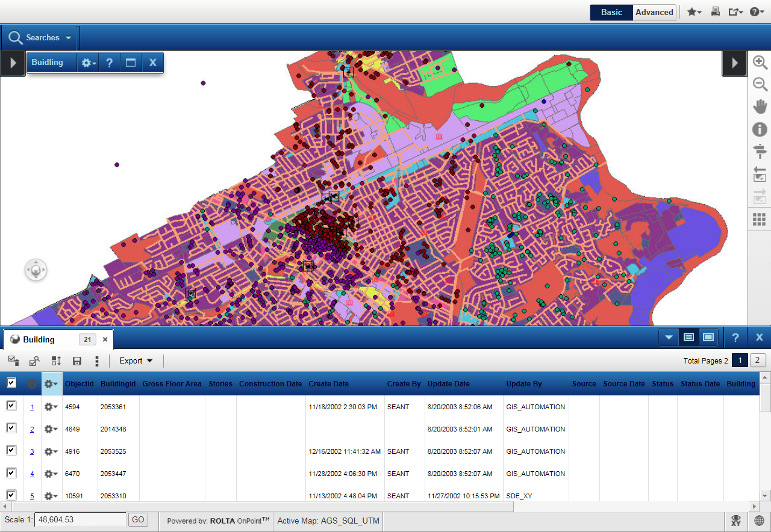The width and height of the screenshot is (771, 532).
Task: Click the grid tools icon in sidebar
Action: click(x=760, y=220)
